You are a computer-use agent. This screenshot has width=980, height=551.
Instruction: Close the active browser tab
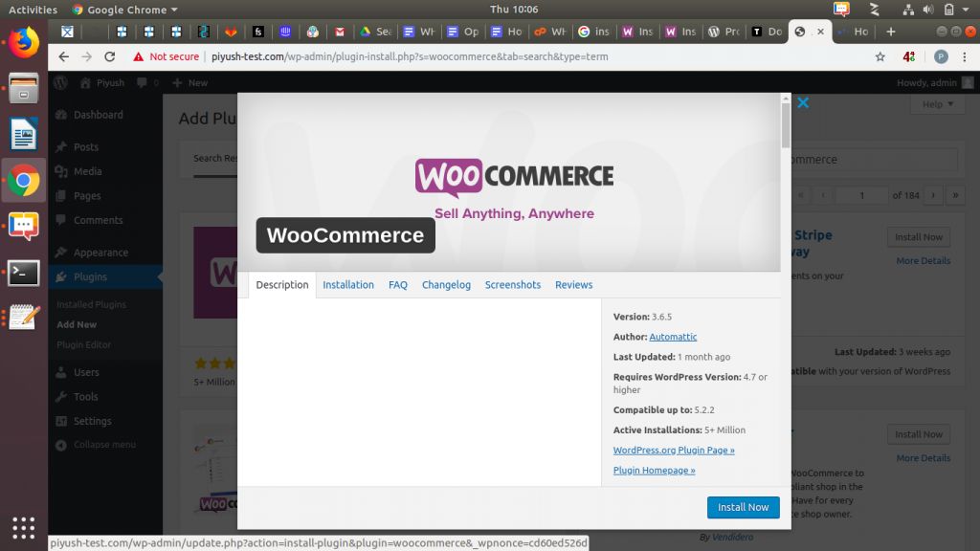pyautogui.click(x=820, y=32)
